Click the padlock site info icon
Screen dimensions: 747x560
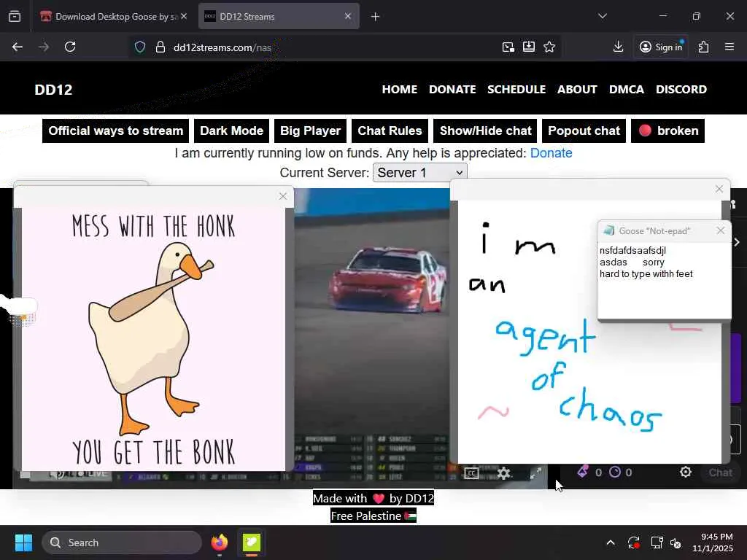pos(160,47)
